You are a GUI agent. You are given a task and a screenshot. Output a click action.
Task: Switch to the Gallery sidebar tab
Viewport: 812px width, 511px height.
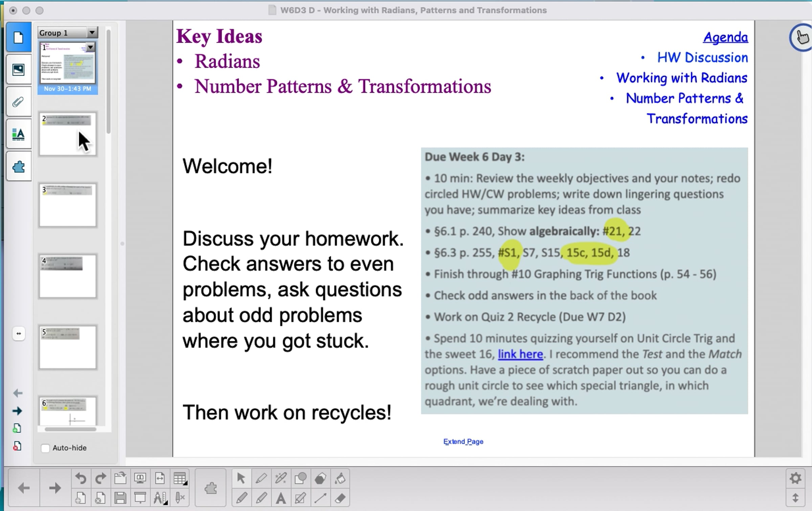(18, 70)
